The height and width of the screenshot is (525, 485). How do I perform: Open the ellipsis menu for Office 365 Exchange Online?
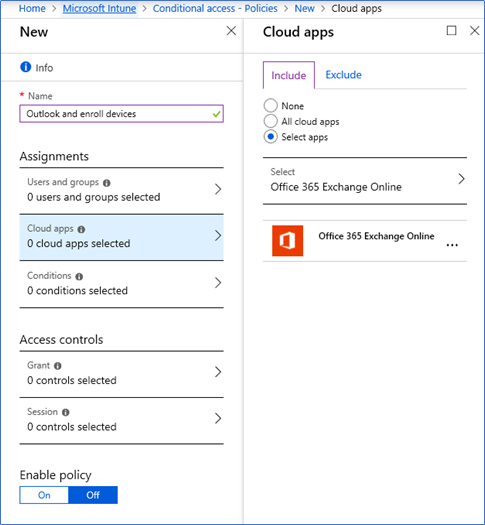pyautogui.click(x=452, y=245)
